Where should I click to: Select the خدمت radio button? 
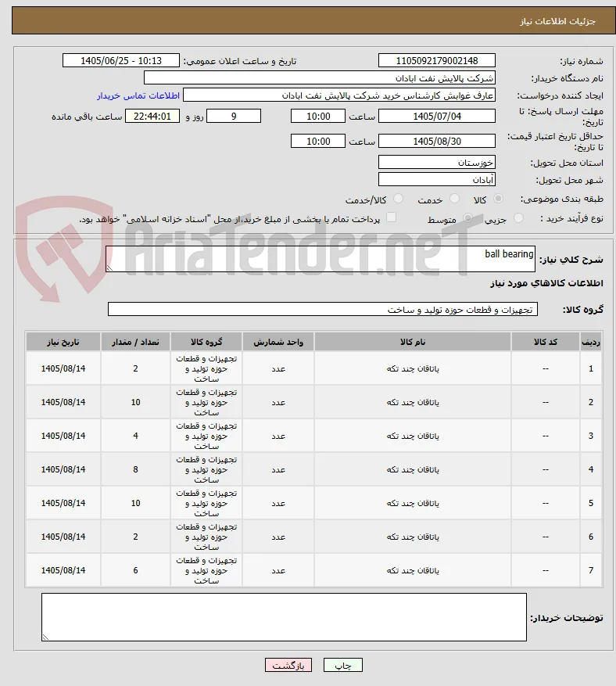454,199
